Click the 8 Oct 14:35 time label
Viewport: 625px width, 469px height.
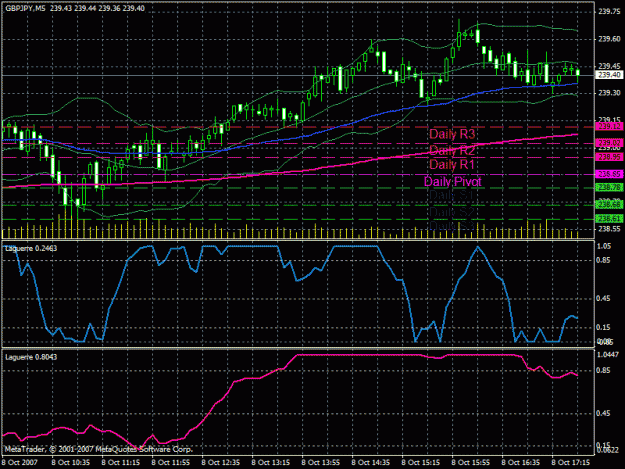371,463
